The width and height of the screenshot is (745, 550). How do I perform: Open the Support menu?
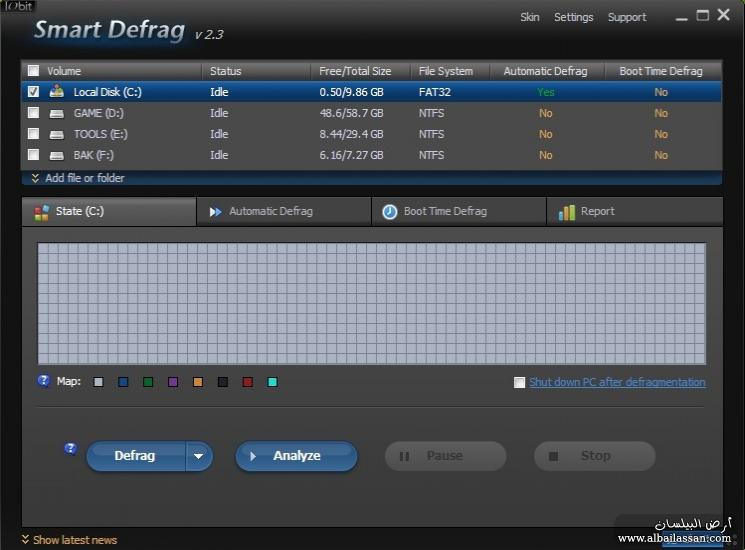pos(627,18)
